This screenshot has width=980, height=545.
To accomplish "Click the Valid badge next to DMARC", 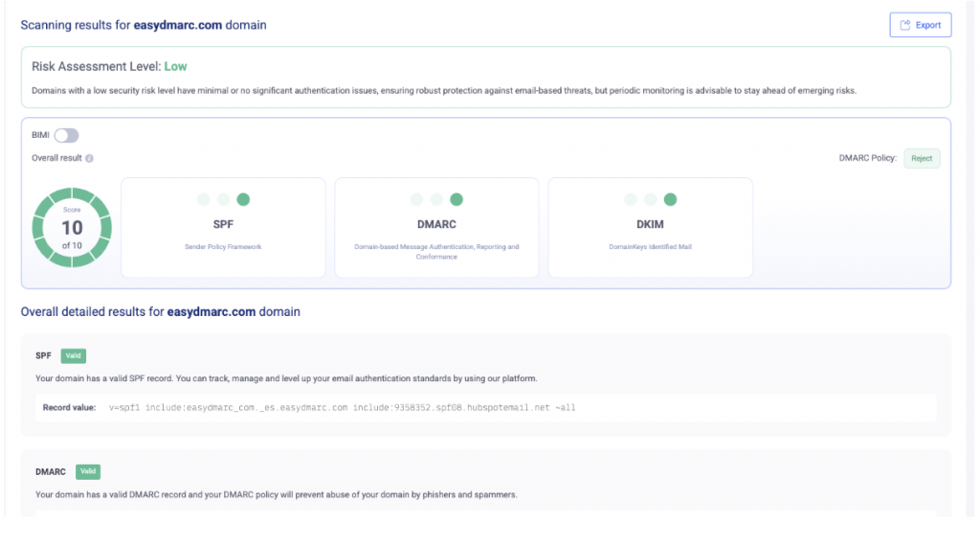I will (x=88, y=472).
